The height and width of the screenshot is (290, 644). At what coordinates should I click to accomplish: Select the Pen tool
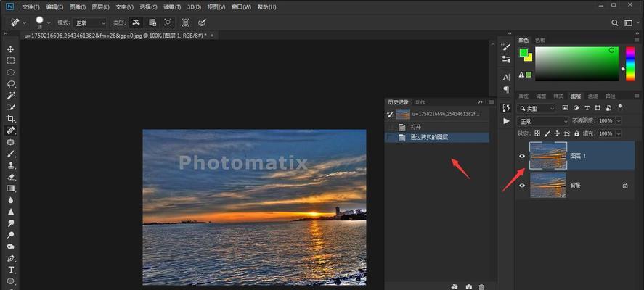(x=11, y=258)
